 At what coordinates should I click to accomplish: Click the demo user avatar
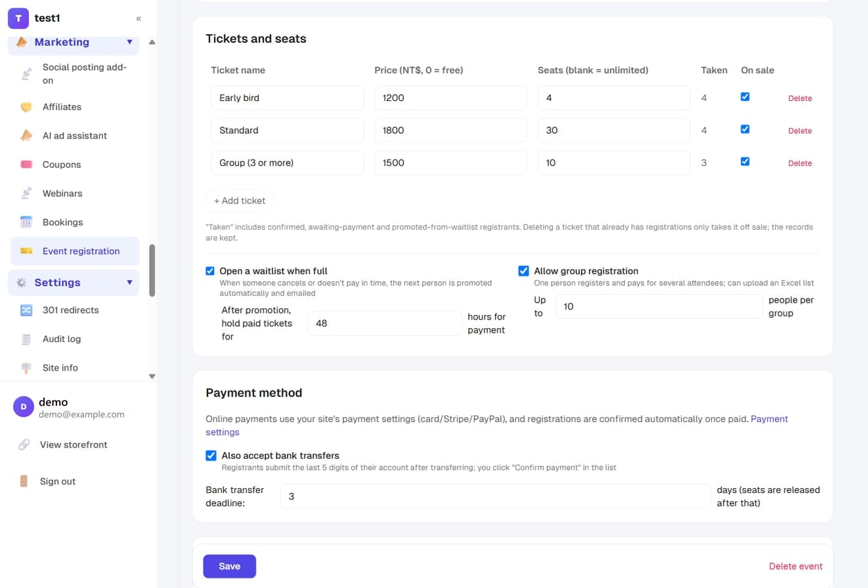point(24,407)
